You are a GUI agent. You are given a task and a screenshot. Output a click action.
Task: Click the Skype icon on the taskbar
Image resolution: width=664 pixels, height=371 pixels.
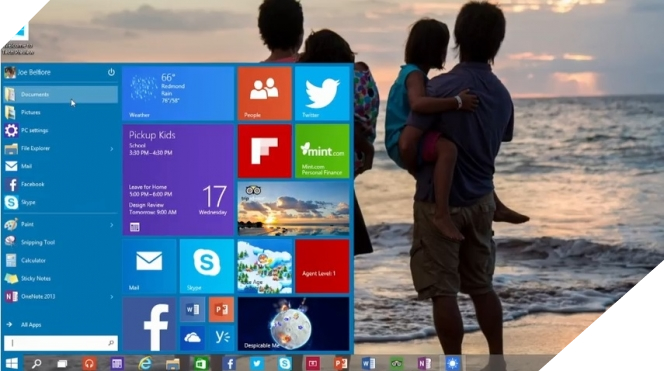[285, 363]
